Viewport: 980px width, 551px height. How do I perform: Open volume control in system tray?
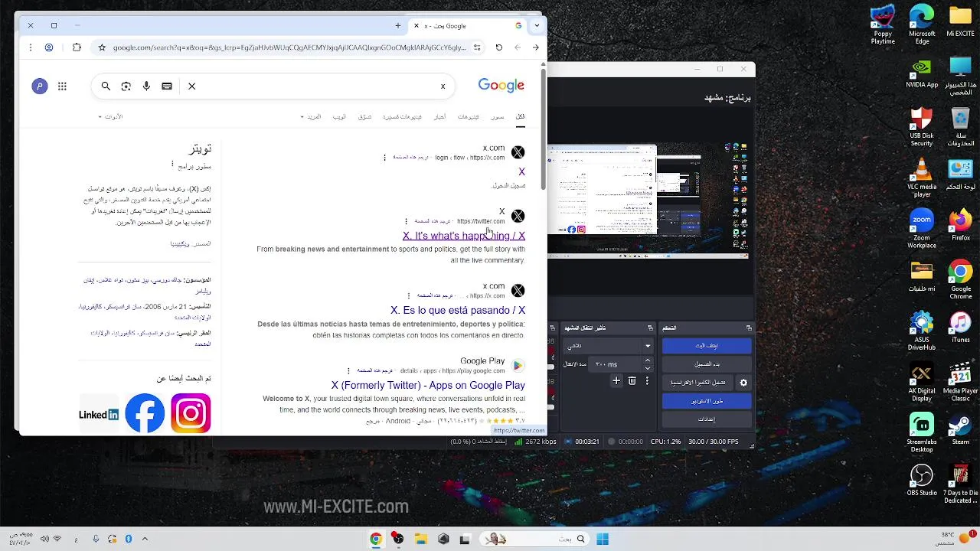point(44,540)
